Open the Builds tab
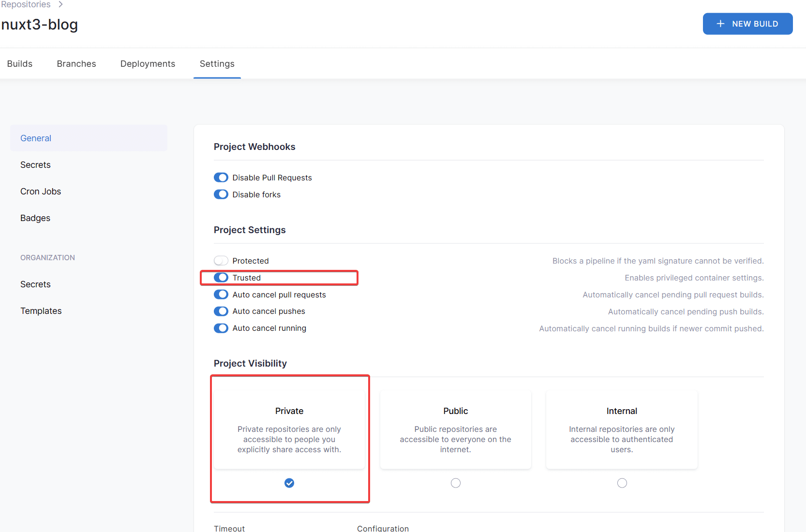Screen dimensions: 806x532 20,64
